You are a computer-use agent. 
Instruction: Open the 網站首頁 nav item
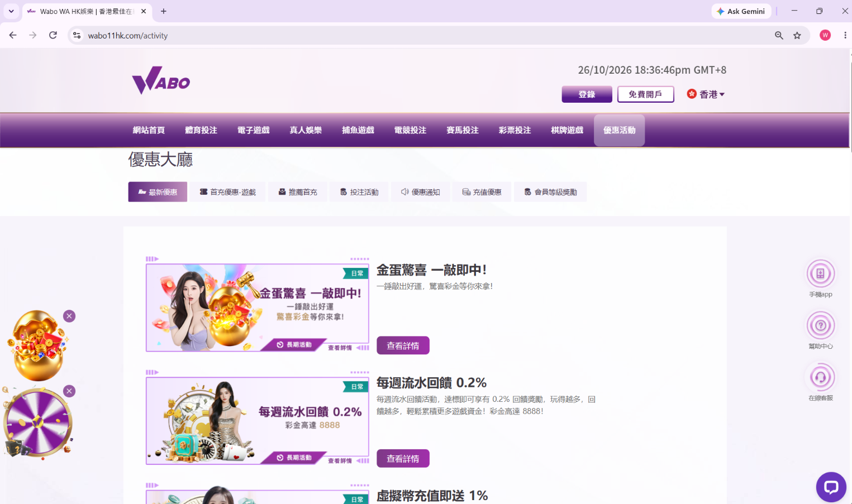pyautogui.click(x=149, y=130)
